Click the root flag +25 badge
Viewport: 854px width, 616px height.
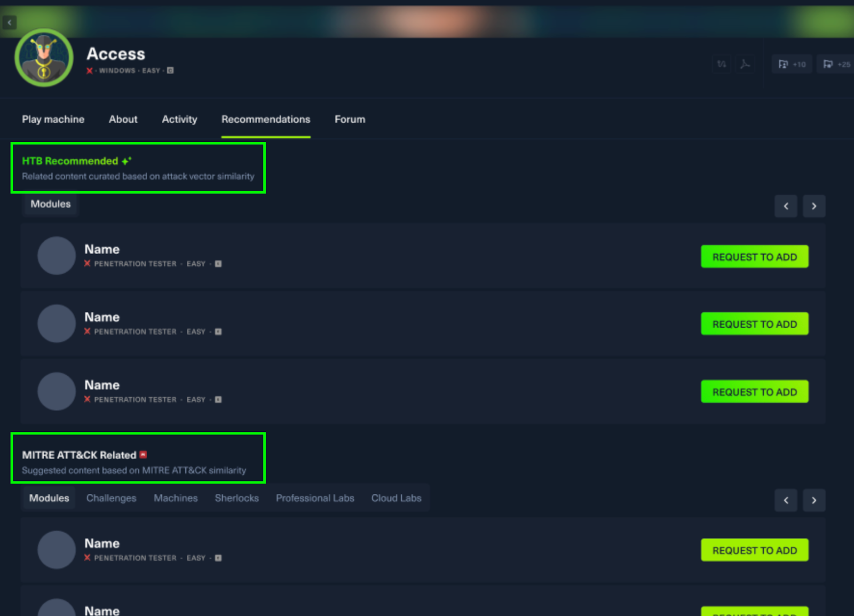[x=836, y=64]
